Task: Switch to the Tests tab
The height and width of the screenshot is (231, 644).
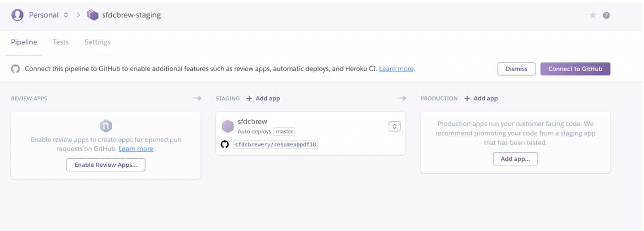Action: click(x=61, y=42)
